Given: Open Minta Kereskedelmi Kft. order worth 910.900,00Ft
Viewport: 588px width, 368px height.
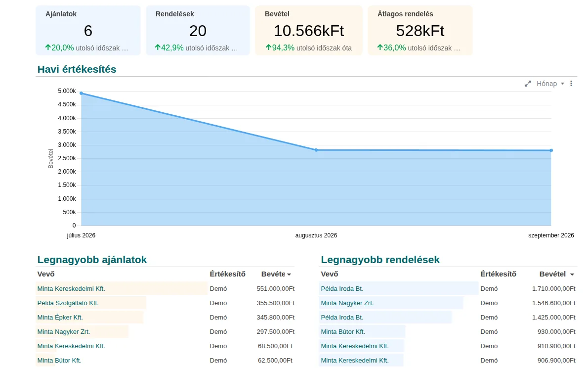Looking at the screenshot, I should (355, 346).
